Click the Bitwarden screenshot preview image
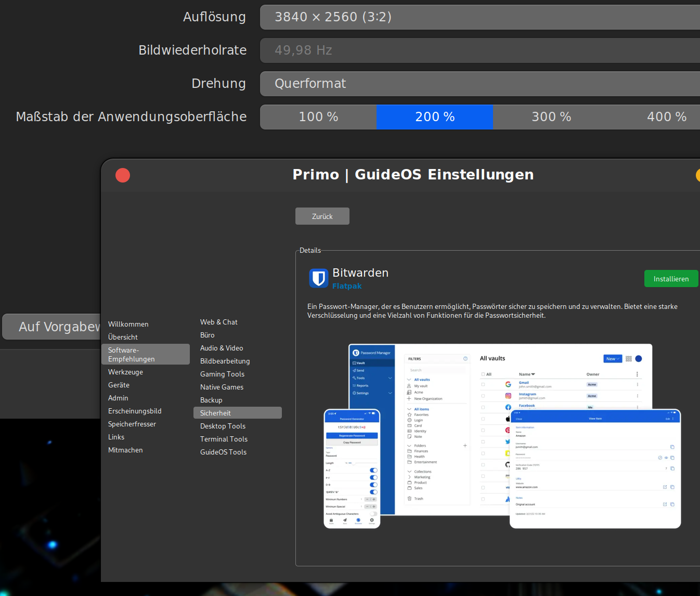The width and height of the screenshot is (700, 596). (502, 436)
